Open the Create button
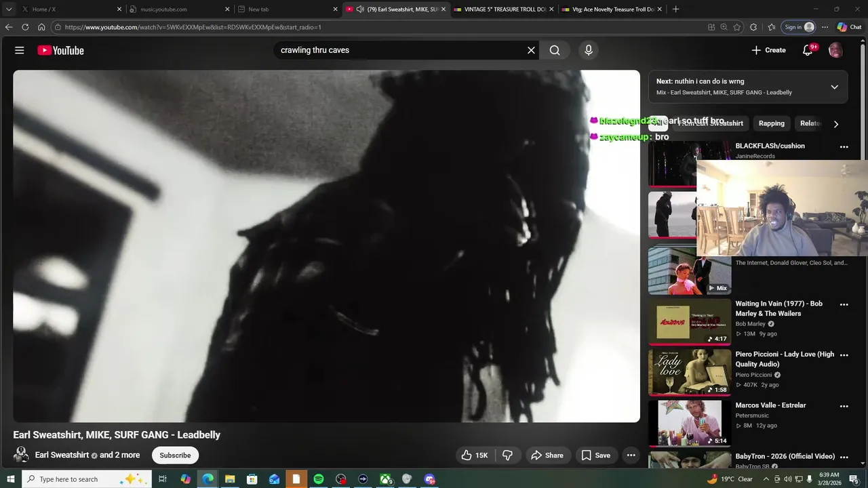This screenshot has height=488, width=868. point(768,50)
